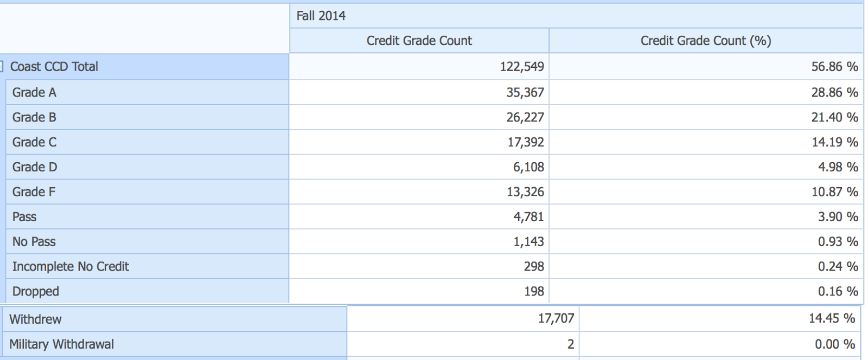Click the Military Withdrawal count of 2

pos(463,344)
